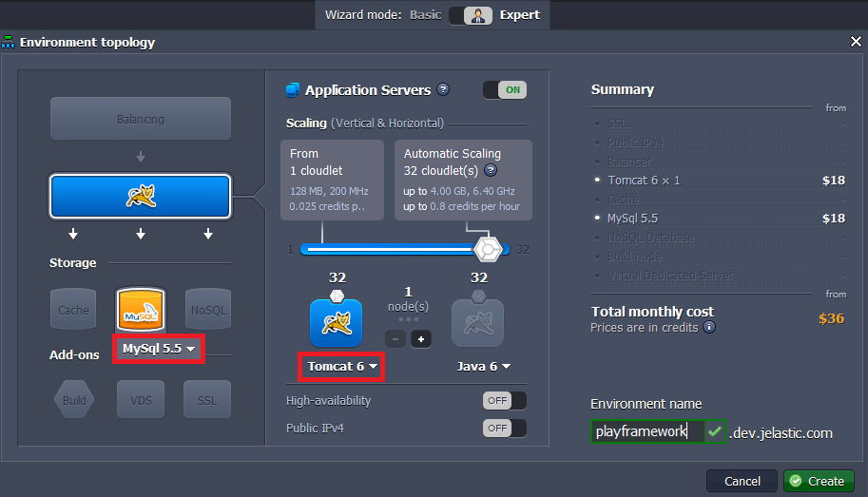Click the Balancer row in Summary
Image resolution: width=868 pixels, height=497 pixels.
tap(719, 162)
